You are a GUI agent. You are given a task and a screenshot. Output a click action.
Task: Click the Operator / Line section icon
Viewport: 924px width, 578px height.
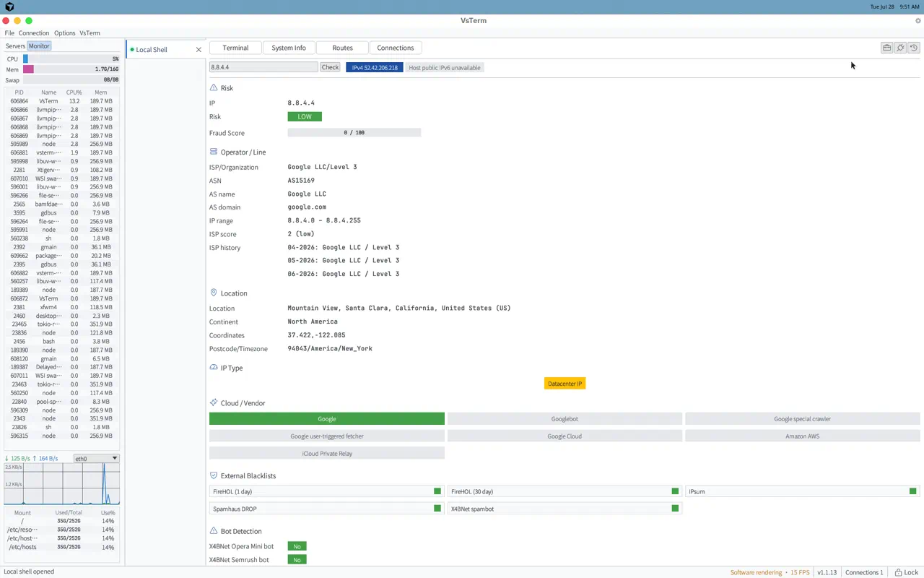[x=213, y=152]
